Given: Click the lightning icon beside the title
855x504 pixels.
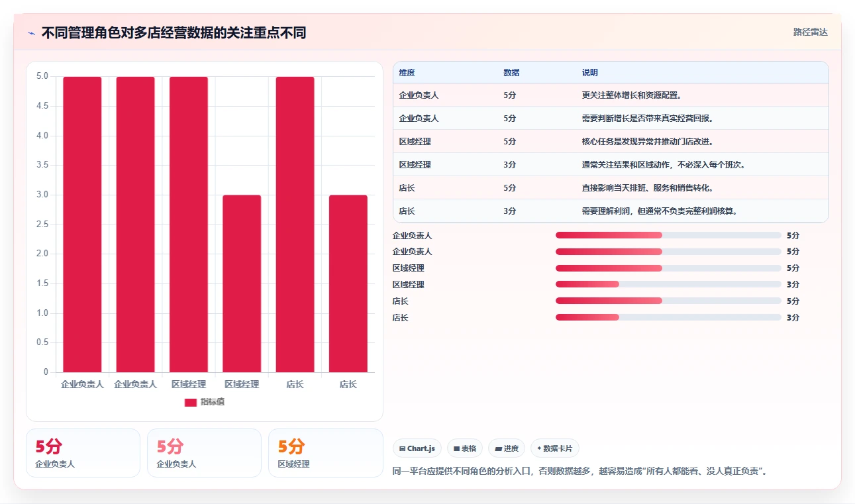Looking at the screenshot, I should (32, 33).
